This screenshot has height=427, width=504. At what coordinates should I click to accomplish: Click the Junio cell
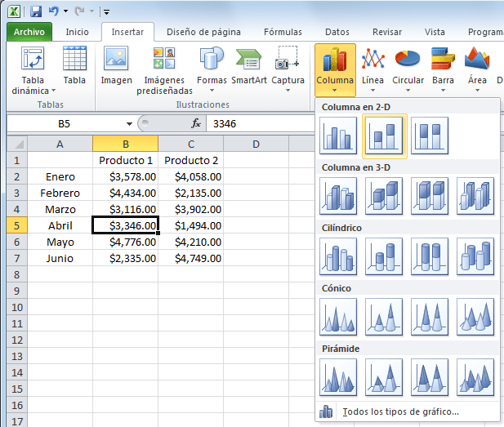pos(60,258)
